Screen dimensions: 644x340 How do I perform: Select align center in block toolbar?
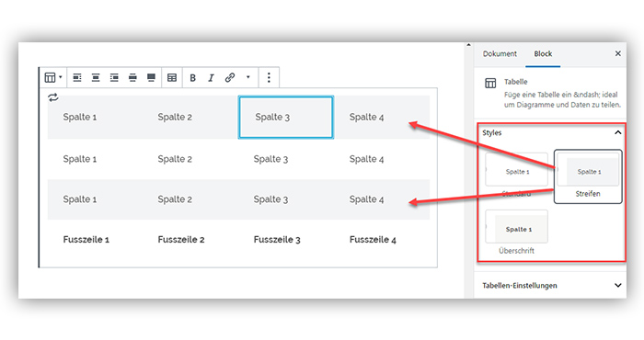point(96,77)
